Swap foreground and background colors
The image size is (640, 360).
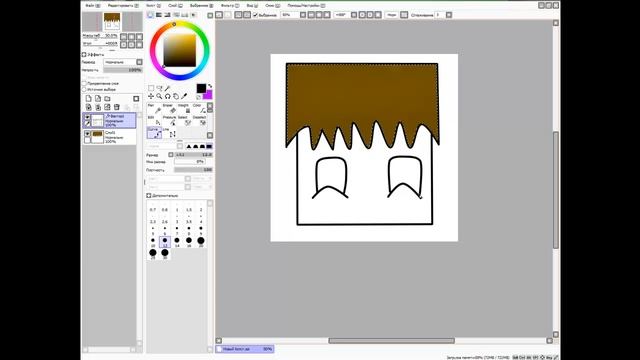pyautogui.click(x=210, y=86)
